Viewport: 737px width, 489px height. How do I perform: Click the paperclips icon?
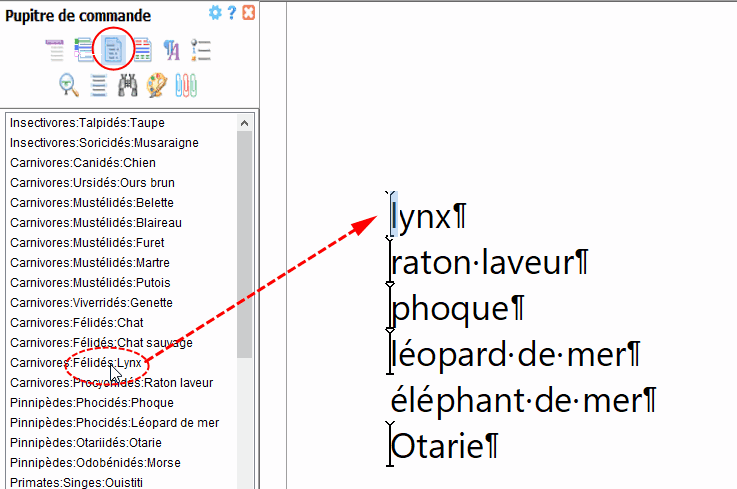pyautogui.click(x=186, y=85)
